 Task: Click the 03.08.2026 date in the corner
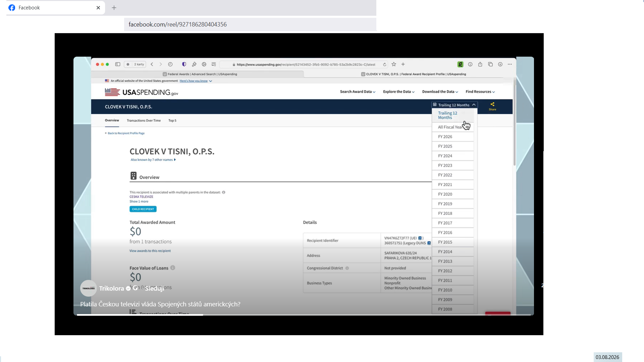(608, 357)
